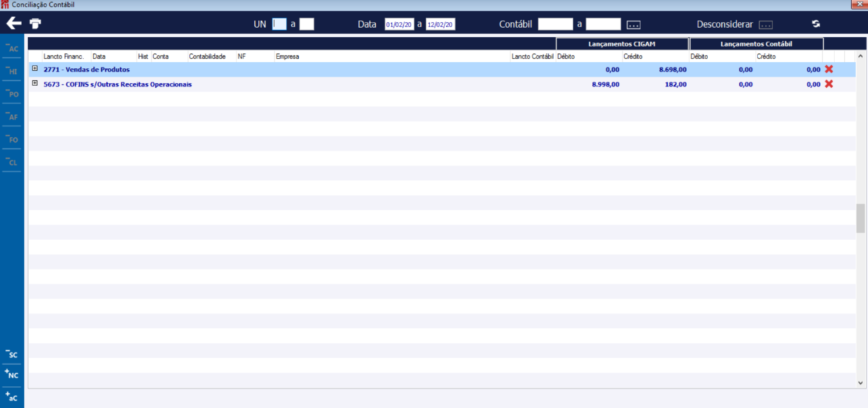Click the SC sidebar shortcut
Viewport: 868px width, 408px height.
point(11,354)
